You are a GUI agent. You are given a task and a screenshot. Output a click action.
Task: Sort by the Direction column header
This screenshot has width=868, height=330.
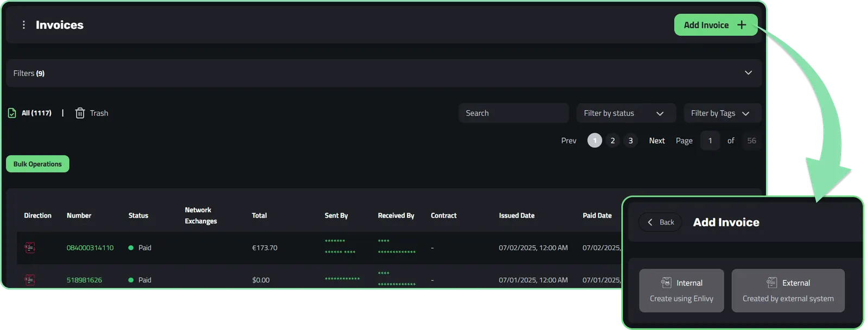click(x=37, y=215)
